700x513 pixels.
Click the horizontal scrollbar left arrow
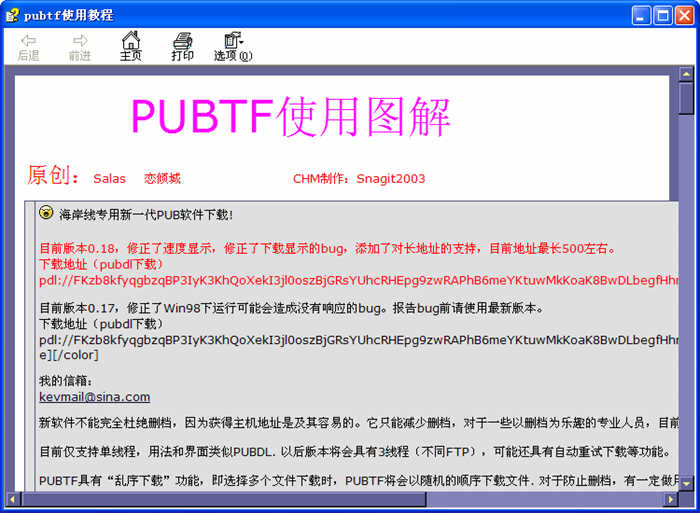pyautogui.click(x=12, y=499)
